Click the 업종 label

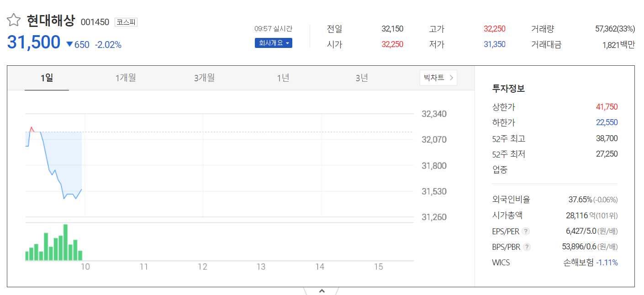click(x=500, y=170)
